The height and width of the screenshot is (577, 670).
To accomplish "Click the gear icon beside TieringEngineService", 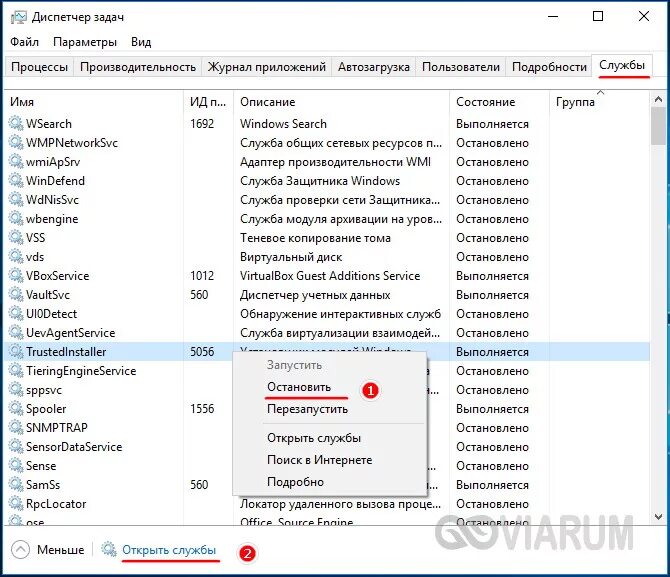I will 16,371.
